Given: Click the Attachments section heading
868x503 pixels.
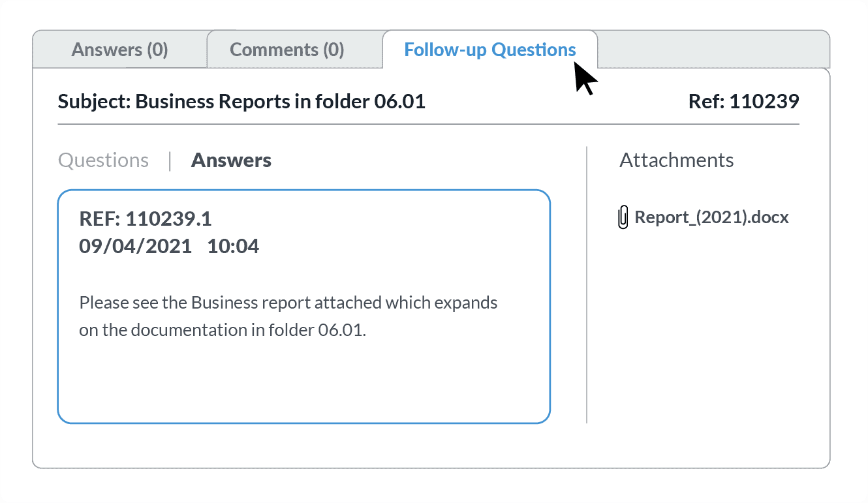Looking at the screenshot, I should (676, 160).
